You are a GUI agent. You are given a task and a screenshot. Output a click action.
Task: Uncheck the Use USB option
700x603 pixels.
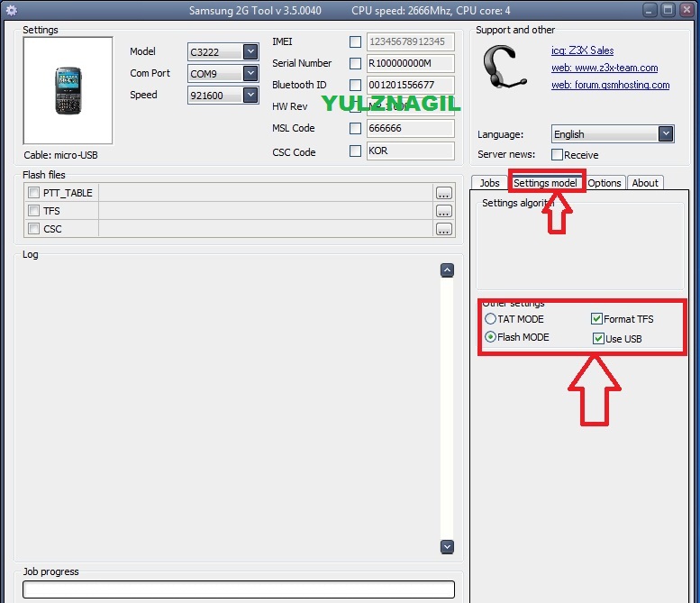coord(599,339)
